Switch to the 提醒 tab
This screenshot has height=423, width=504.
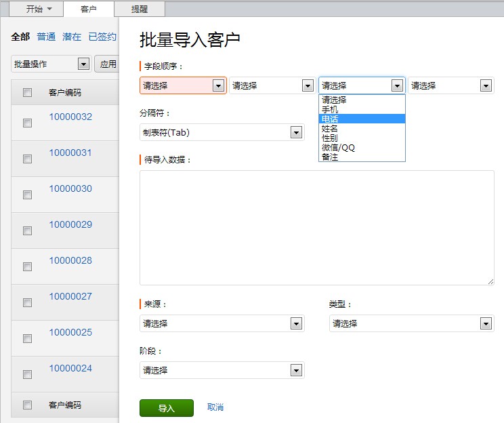(x=139, y=9)
